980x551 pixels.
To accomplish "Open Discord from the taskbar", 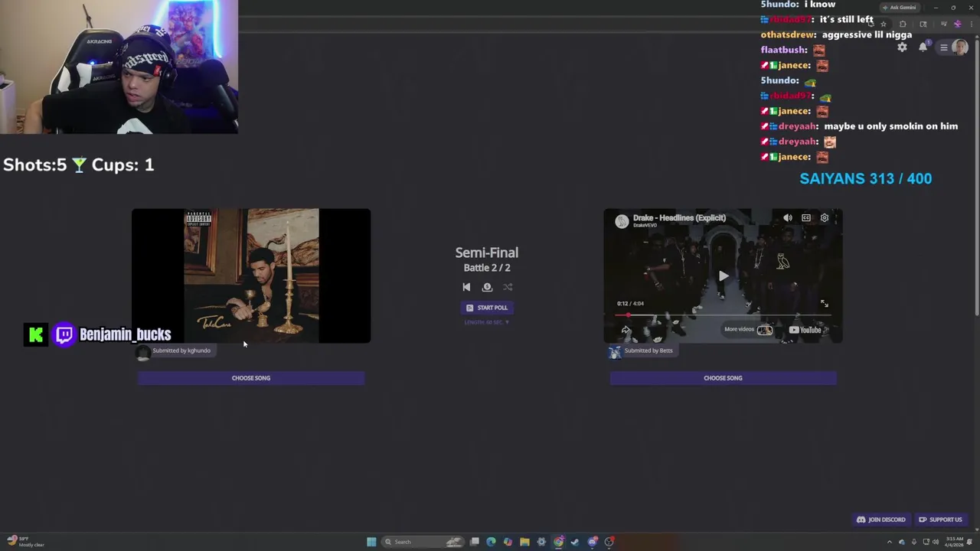I will [593, 542].
